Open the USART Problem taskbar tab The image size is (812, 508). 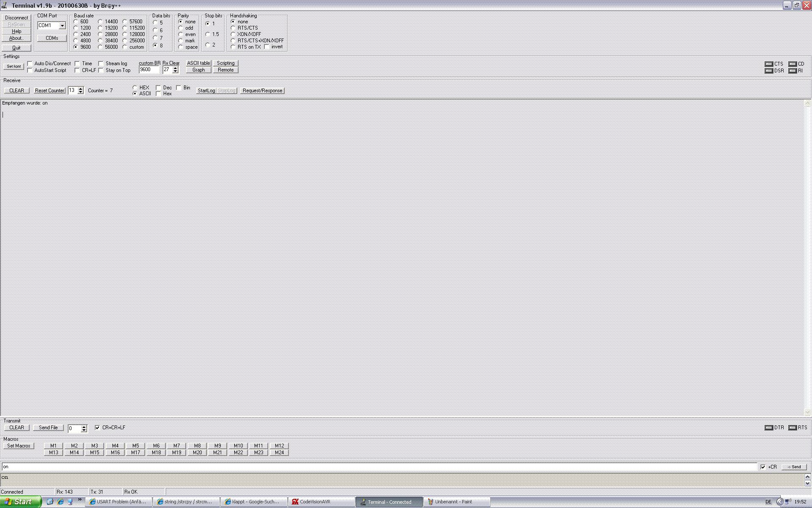[x=118, y=502]
